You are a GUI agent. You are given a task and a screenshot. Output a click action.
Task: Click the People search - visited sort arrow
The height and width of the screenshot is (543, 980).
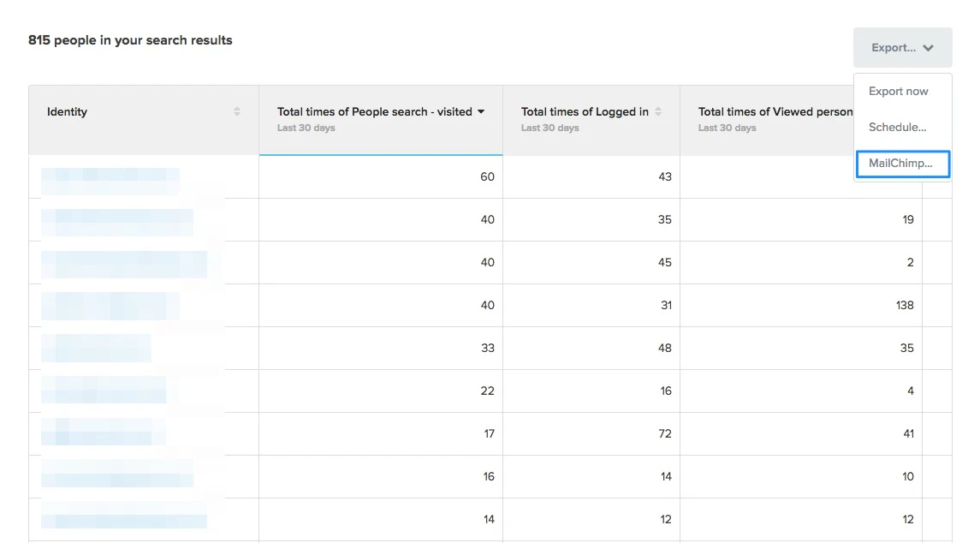(481, 112)
